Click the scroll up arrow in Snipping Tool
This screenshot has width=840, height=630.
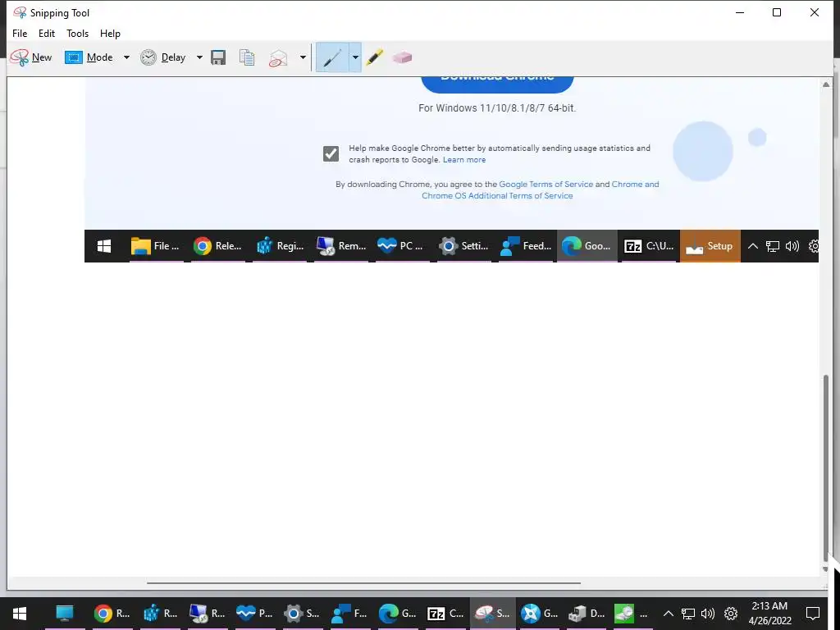pyautogui.click(x=825, y=84)
